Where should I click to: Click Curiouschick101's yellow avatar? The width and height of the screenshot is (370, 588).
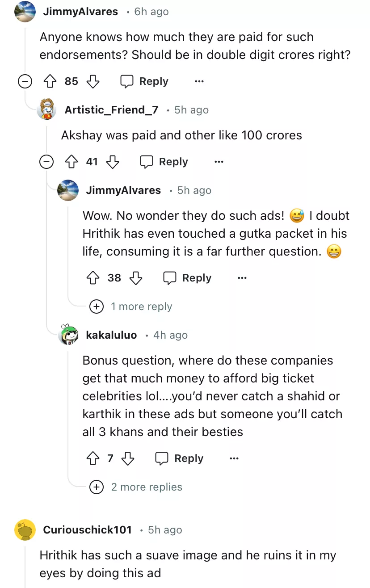(25, 530)
